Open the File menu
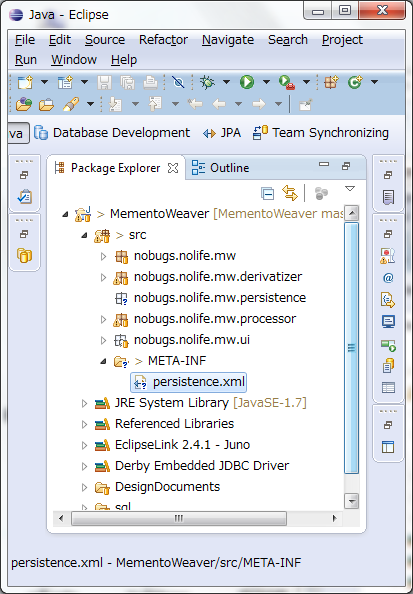This screenshot has height=594, width=413. pyautogui.click(x=25, y=40)
